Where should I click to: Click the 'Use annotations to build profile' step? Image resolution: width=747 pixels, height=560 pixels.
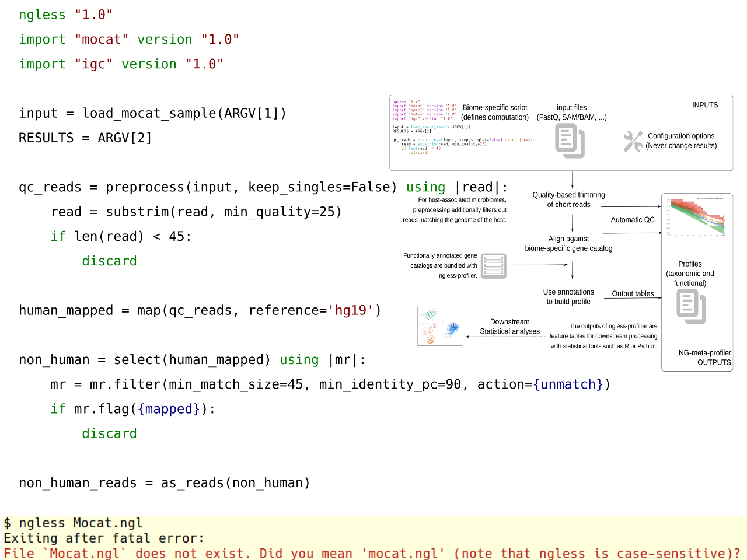(568, 297)
